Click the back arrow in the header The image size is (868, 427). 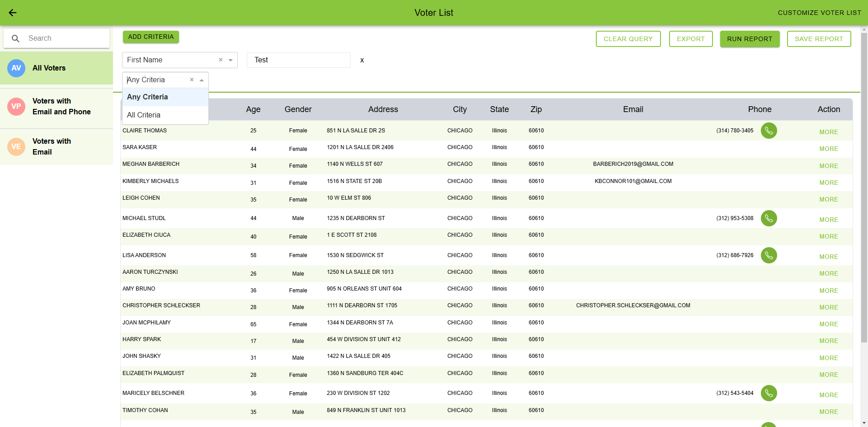coord(12,13)
